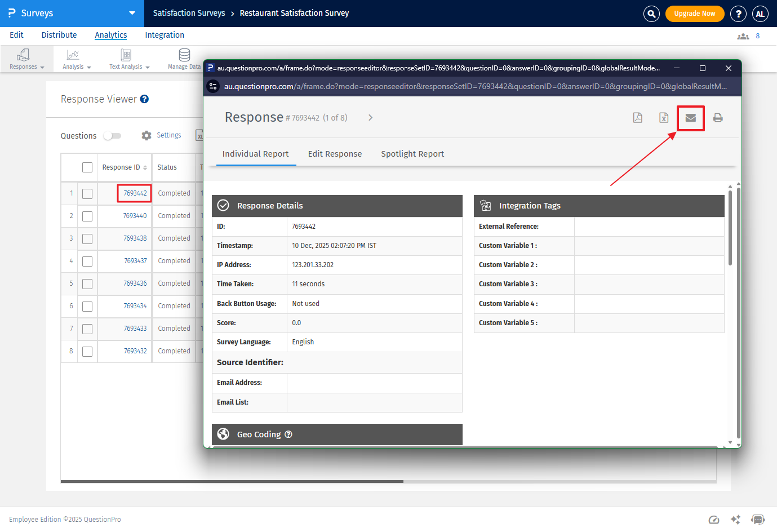Open response ID 7693438 link
The width and height of the screenshot is (777, 532).
tap(135, 238)
